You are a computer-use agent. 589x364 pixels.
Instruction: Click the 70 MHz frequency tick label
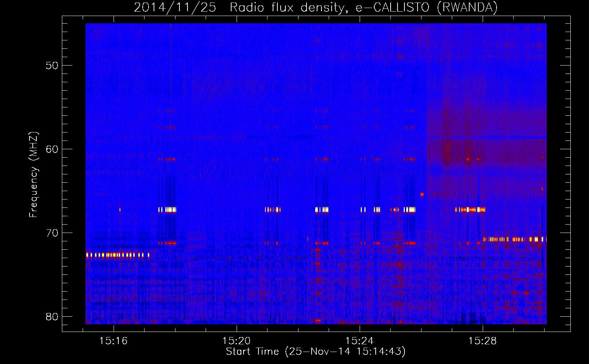click(52, 233)
